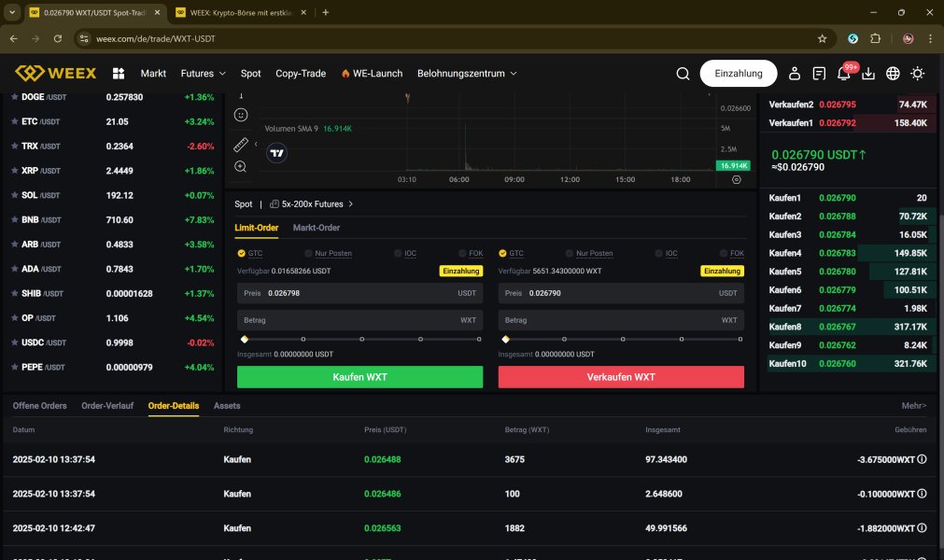Screen dimensions: 944x560
Task: Click the buy amount slider handle
Action: [x=245, y=340]
